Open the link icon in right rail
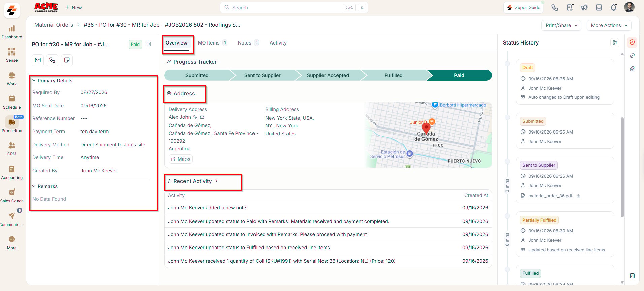This screenshot has height=291, width=644. [632, 56]
